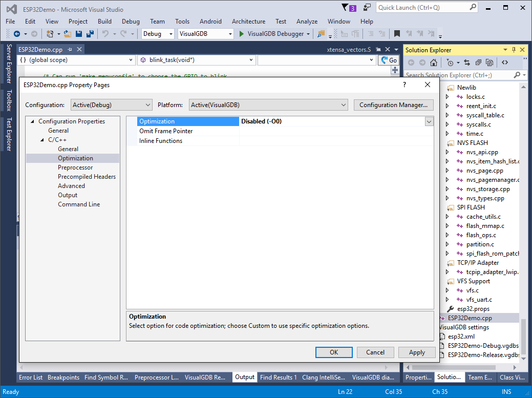
Task: Open the notifications flag icon
Action: click(345, 7)
